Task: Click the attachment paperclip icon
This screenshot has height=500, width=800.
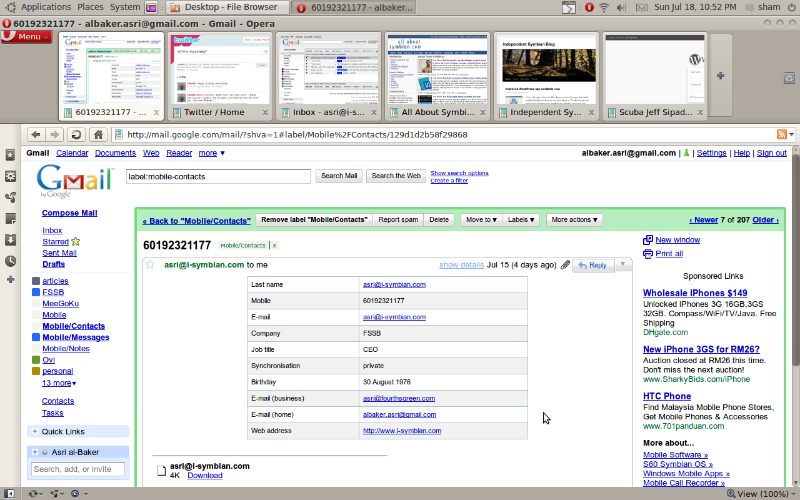Action: coord(565,265)
